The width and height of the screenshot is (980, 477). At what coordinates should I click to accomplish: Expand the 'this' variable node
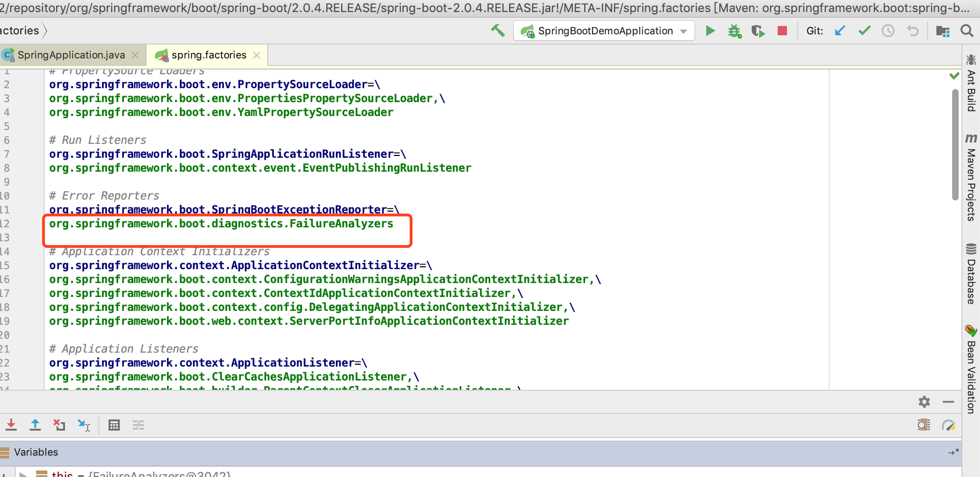[x=22, y=474]
